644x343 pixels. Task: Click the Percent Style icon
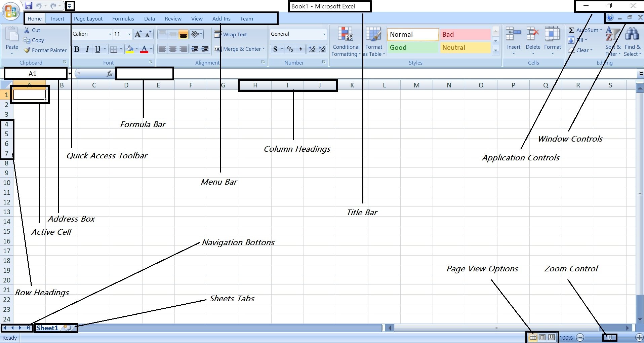pyautogui.click(x=290, y=49)
